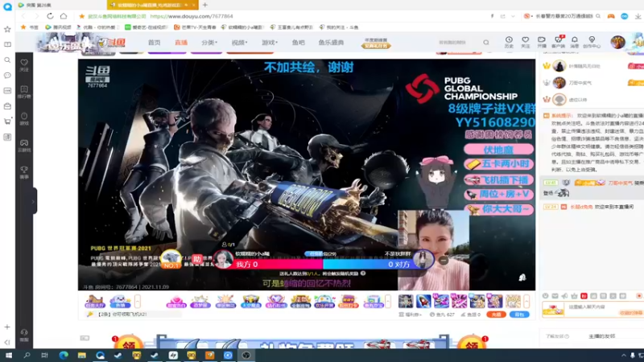
Task: Click the PK score progress bar
Action: [323, 265]
